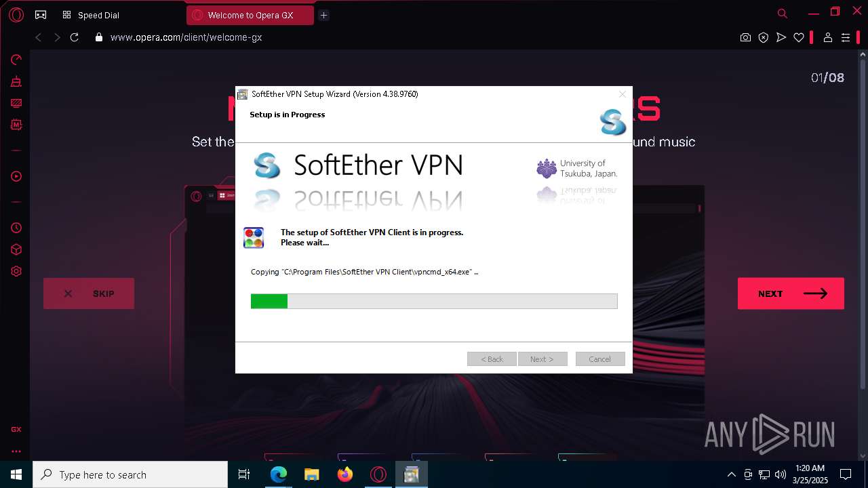Open Extensions cube icon in sidebar
Image resolution: width=868 pixels, height=488 pixels.
(16, 249)
